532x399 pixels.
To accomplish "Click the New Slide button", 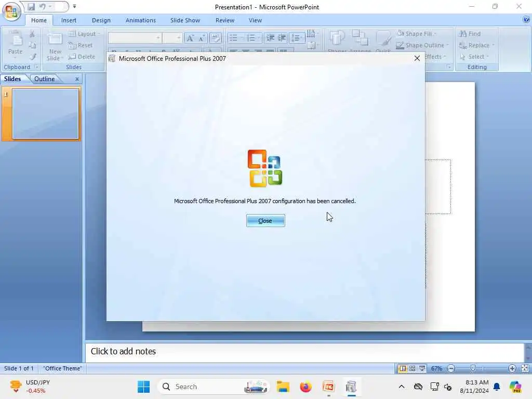I will tap(55, 46).
